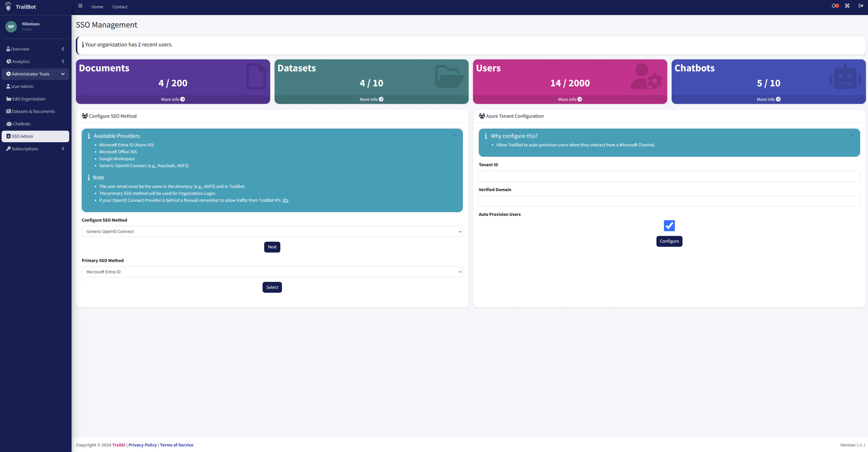This screenshot has width=868, height=452.
Task: Click the Users card user-gear icon
Action: pos(646,76)
